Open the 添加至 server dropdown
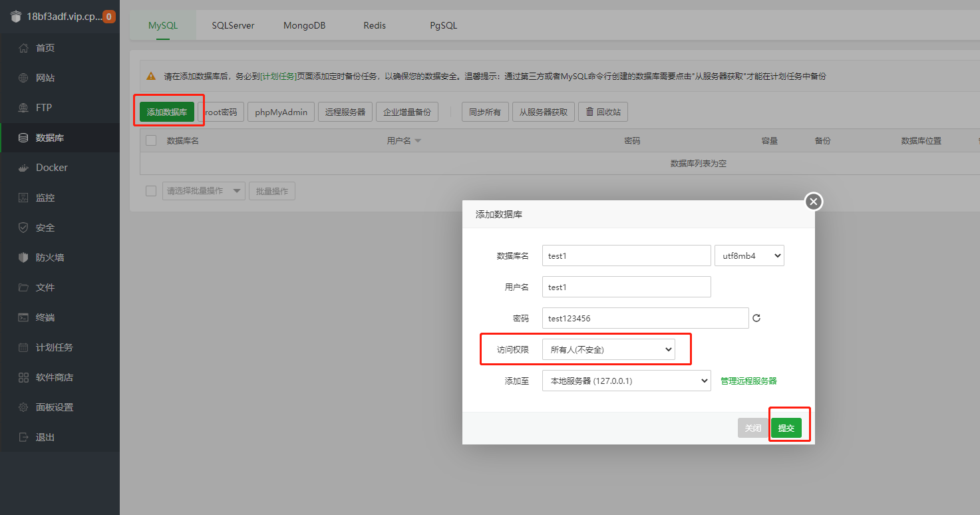Viewport: 980px width, 515px height. click(627, 381)
